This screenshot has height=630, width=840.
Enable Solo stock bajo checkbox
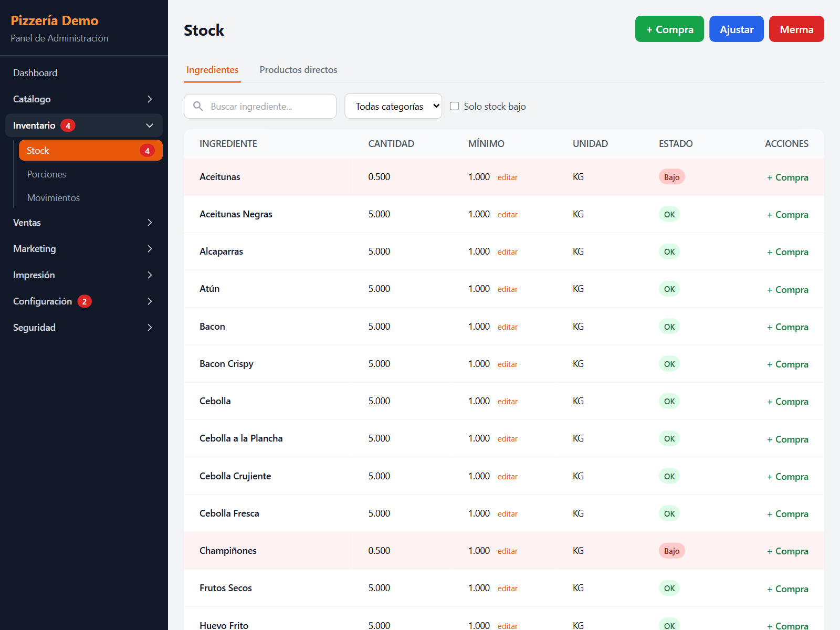[455, 106]
